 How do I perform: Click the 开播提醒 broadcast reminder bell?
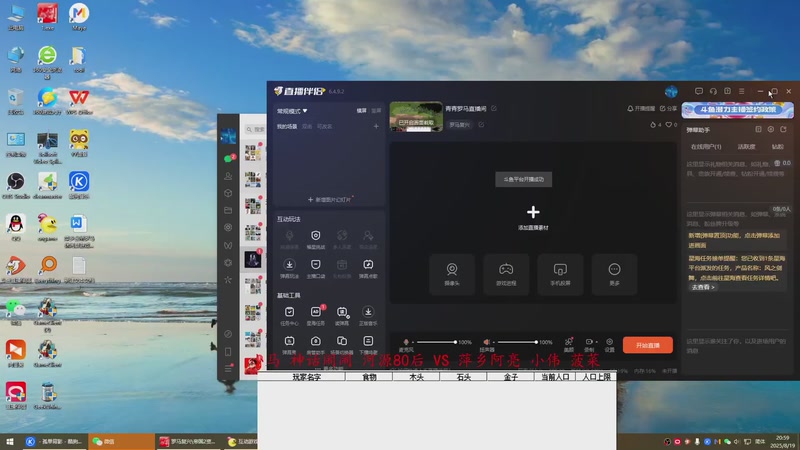tap(641, 109)
